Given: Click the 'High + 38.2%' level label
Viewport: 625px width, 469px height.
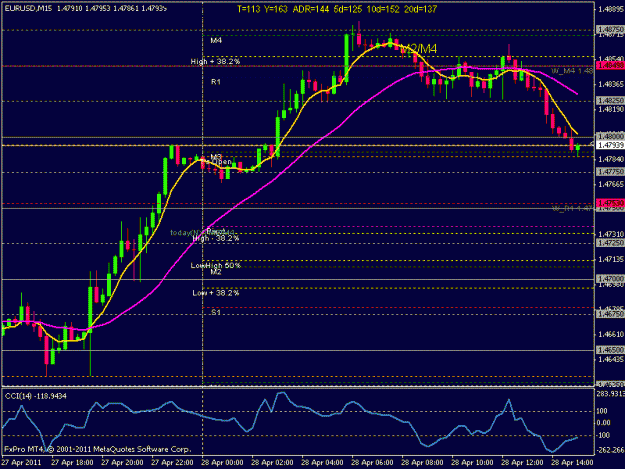Looking at the screenshot, I should 215,61.
